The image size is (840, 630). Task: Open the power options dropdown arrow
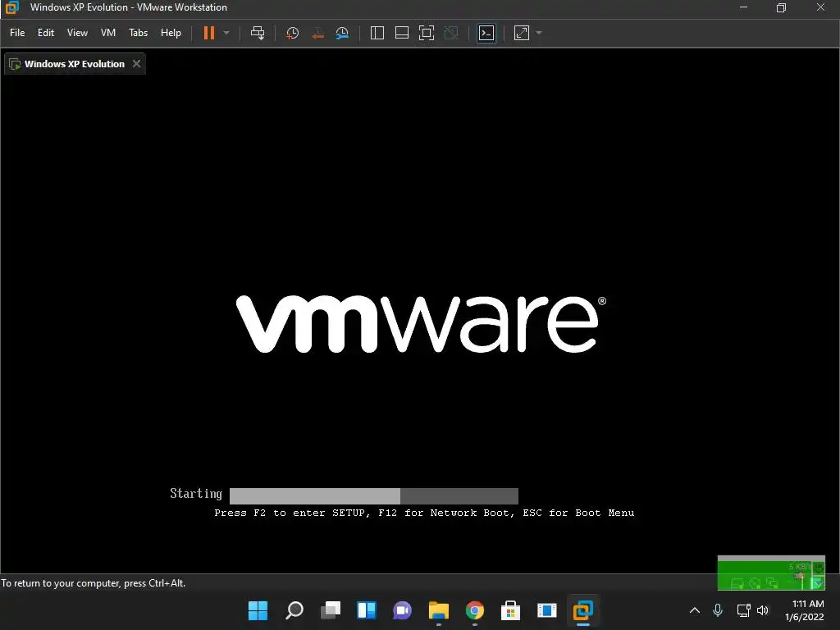click(226, 33)
